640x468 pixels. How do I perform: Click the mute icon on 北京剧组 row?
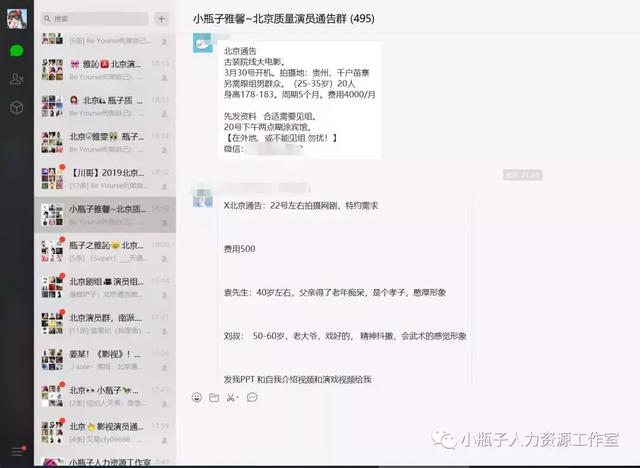tap(164, 295)
